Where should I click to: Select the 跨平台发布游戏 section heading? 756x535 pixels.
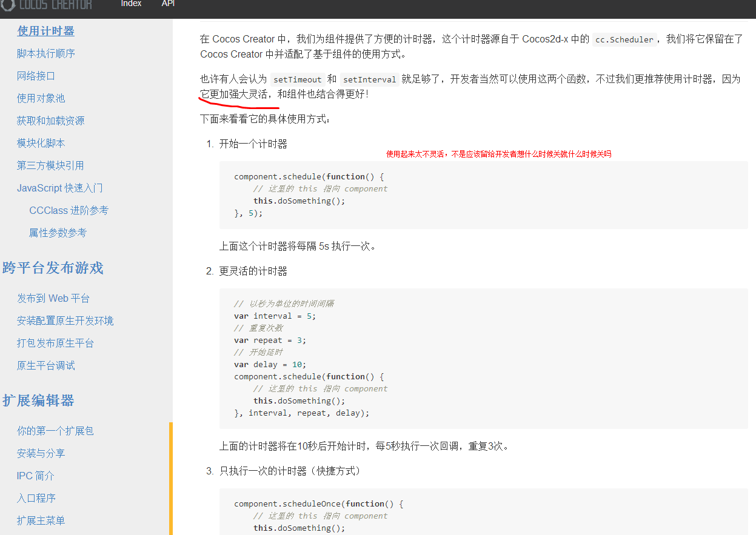[53, 268]
